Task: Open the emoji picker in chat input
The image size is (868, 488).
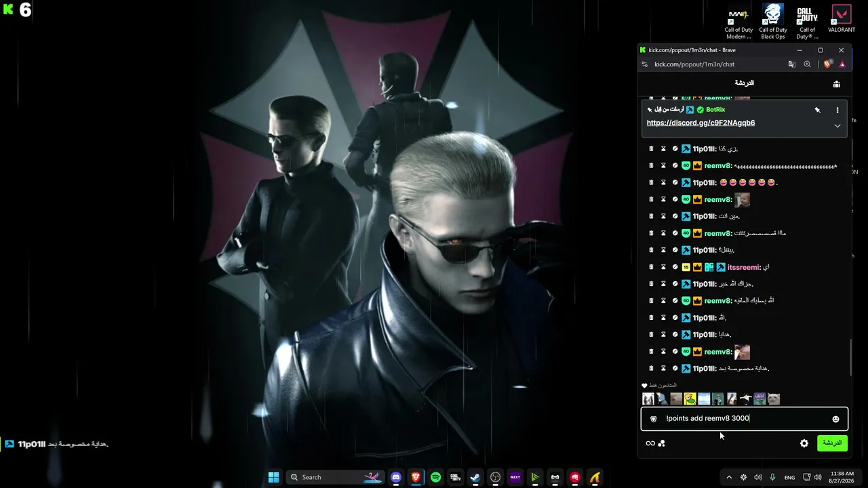Action: pyautogui.click(x=835, y=419)
